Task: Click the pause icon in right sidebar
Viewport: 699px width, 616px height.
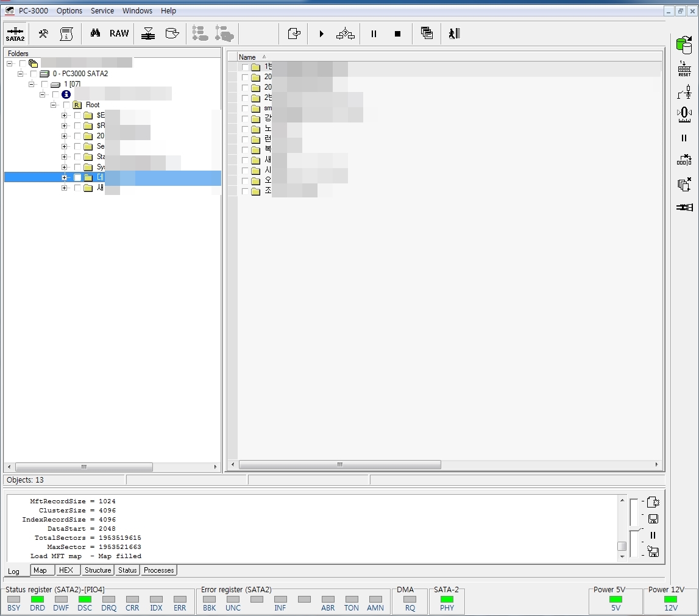Action: click(x=684, y=138)
